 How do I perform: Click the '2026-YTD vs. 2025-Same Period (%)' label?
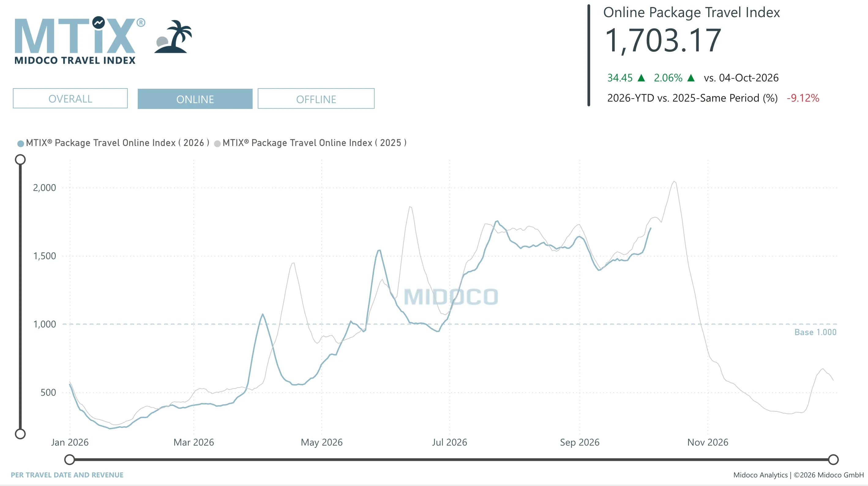692,98
